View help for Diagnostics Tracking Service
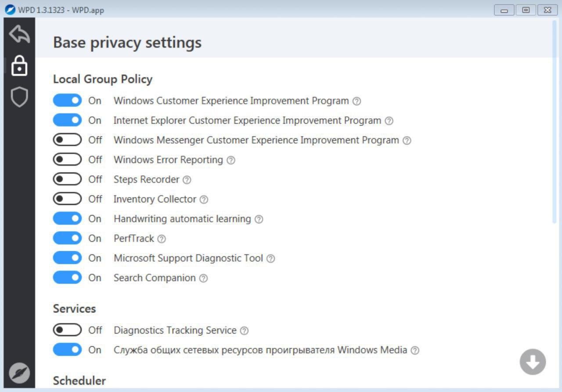Screen dimensions: 562x392 pos(244,331)
